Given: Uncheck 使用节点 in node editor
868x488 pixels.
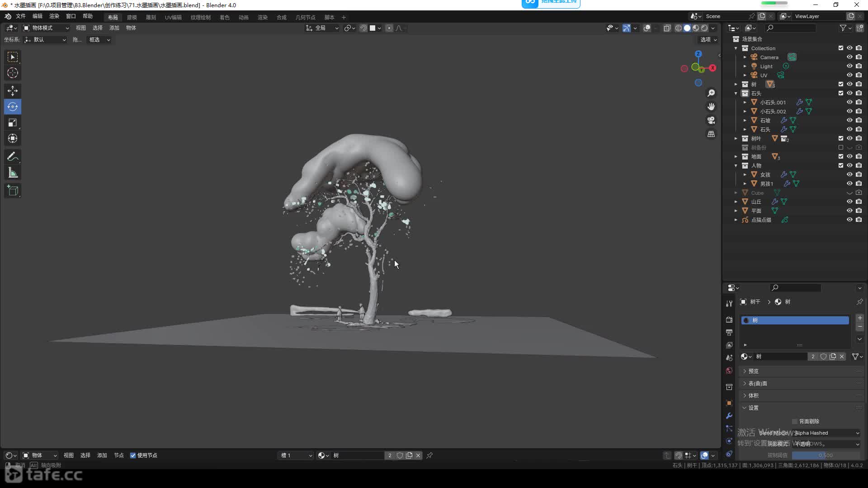Looking at the screenshot, I should [x=133, y=455].
